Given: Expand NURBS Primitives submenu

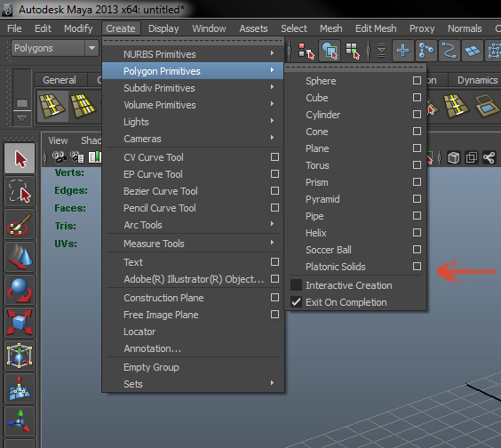Looking at the screenshot, I should coord(194,54).
